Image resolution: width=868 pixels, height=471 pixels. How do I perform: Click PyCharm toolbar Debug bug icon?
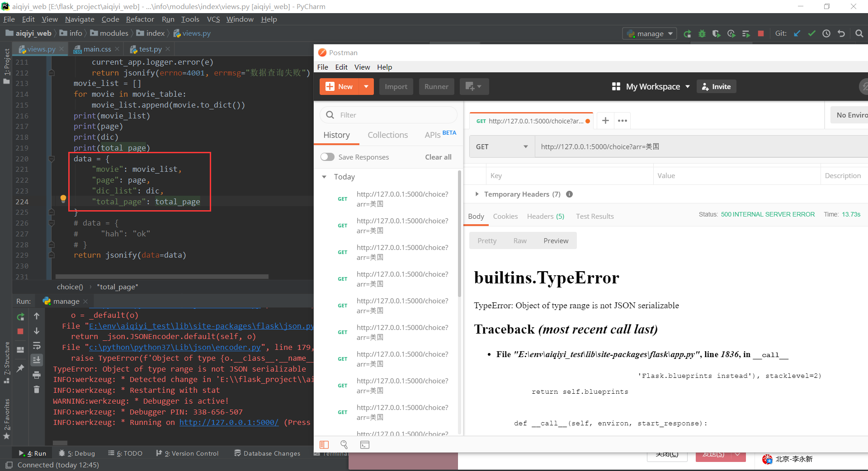(702, 33)
